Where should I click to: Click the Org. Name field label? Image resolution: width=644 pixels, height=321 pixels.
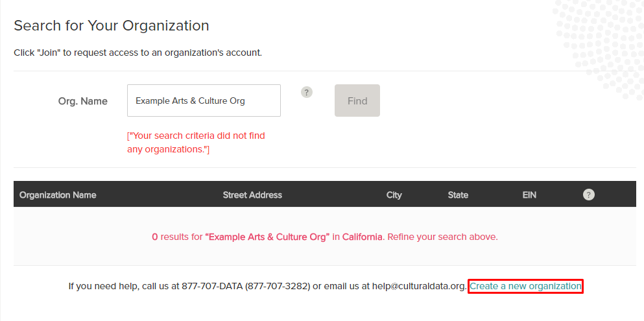point(83,101)
